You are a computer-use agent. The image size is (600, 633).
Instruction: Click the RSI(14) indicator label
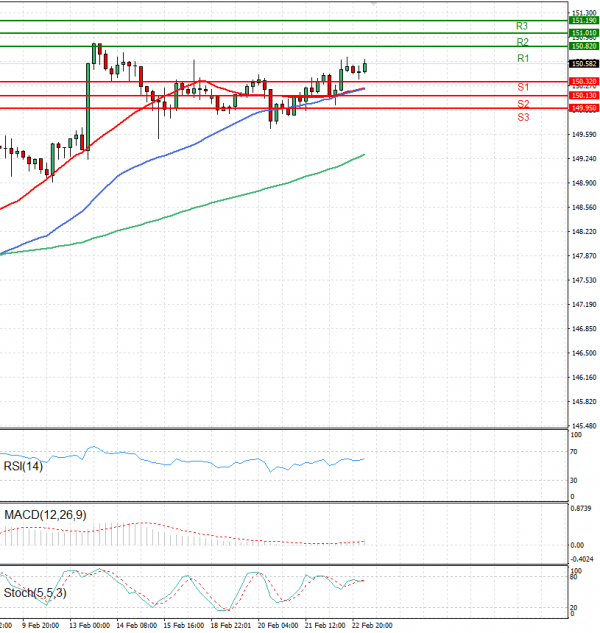23,466
